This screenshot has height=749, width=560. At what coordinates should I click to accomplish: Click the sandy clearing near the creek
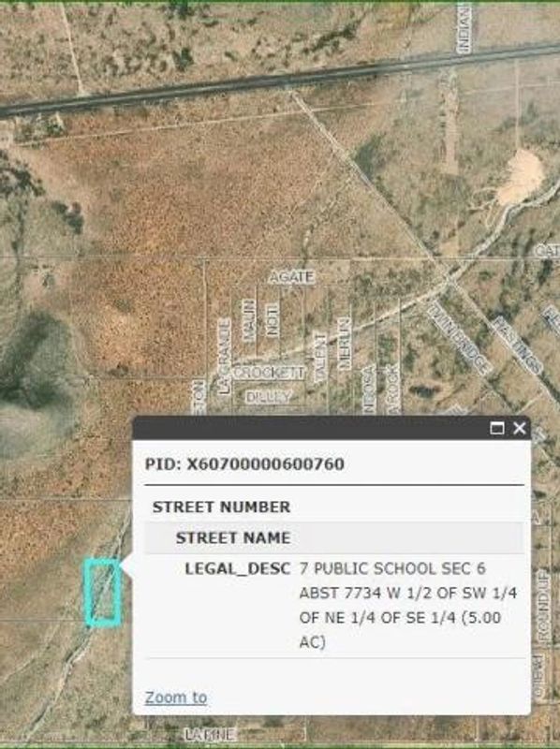(x=521, y=176)
